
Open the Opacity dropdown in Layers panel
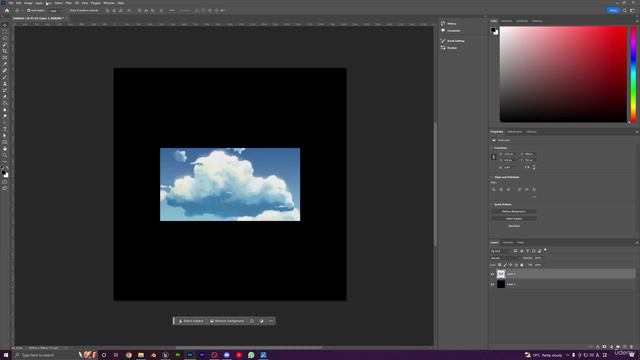(x=538, y=258)
